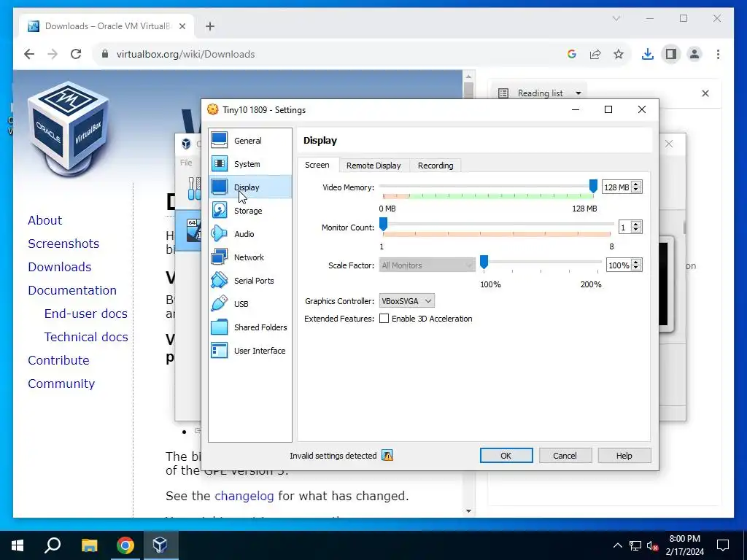This screenshot has width=747, height=560.
Task: Open Technical docs link
Action: (x=86, y=337)
